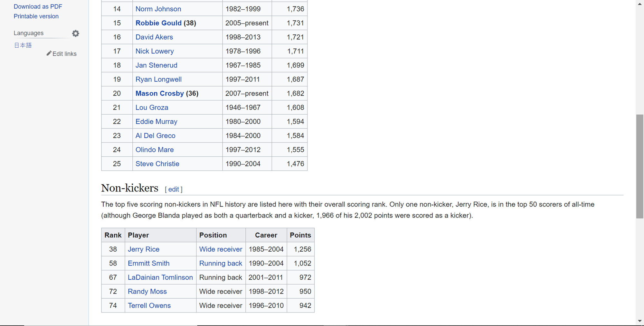Image resolution: width=644 pixels, height=326 pixels.
Task: Edit the Non-kickers section
Action: pyautogui.click(x=174, y=189)
